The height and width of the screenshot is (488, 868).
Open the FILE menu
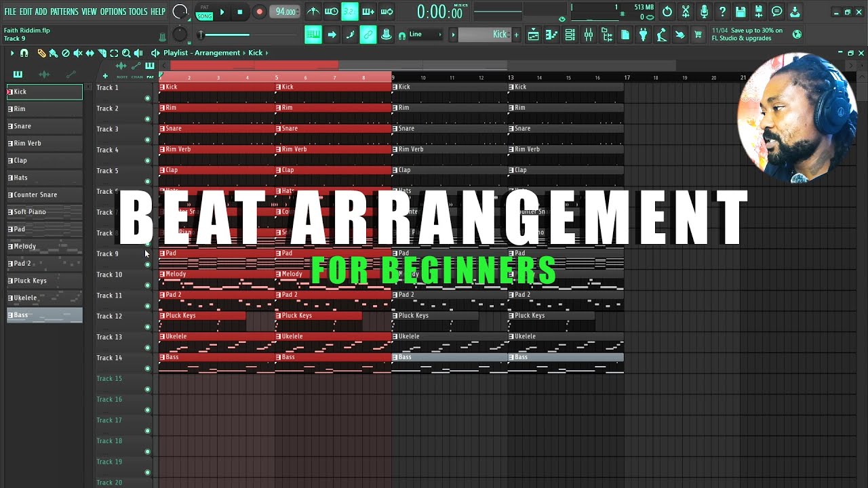[10, 12]
